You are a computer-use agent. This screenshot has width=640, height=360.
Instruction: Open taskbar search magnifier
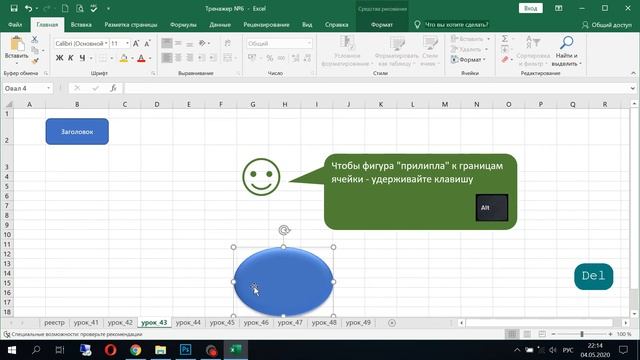pyautogui.click(x=36, y=350)
